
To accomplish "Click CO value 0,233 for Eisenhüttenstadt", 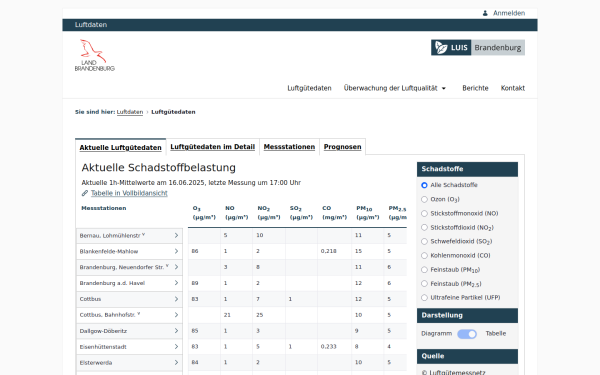I will (329, 347).
